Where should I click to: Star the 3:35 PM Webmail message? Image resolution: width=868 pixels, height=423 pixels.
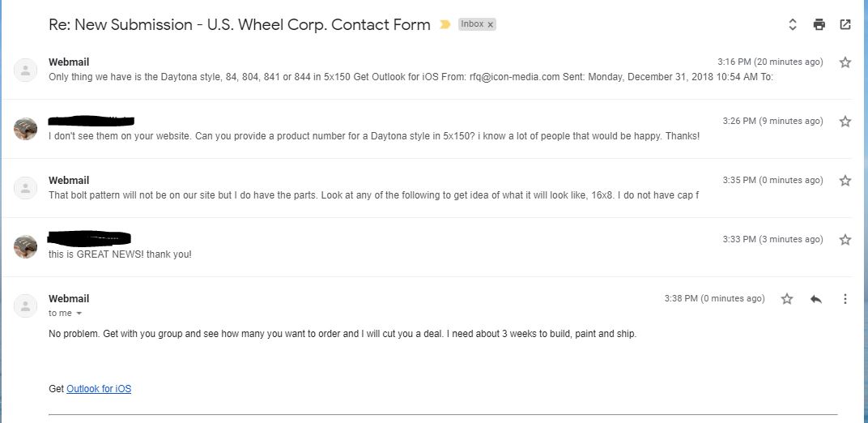pos(845,181)
